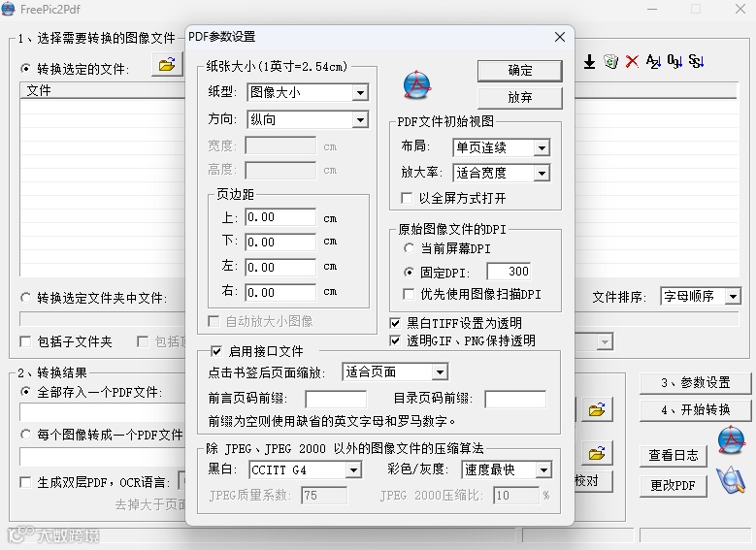Open the 方向 orientation dropdown
756x550 pixels.
point(360,119)
